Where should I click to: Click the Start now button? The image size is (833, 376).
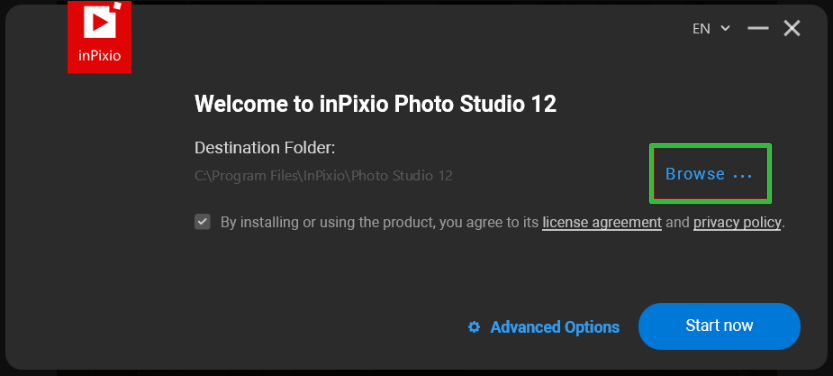[x=719, y=326]
